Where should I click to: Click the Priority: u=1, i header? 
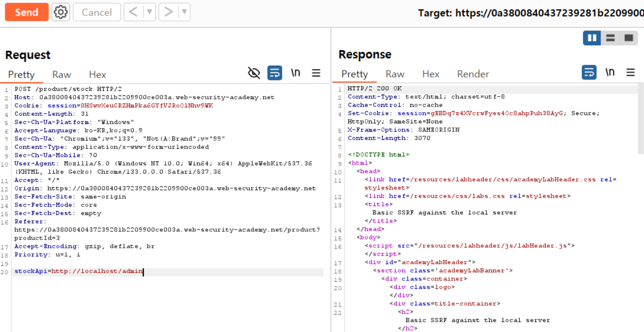click(x=47, y=254)
